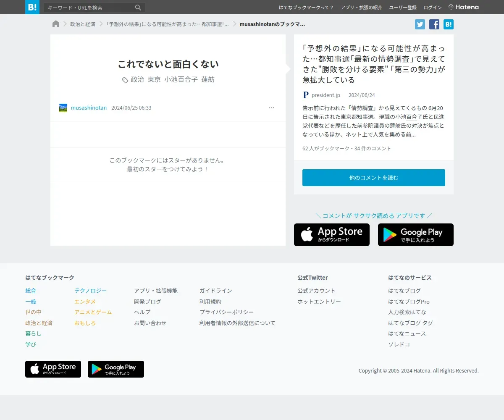Open the エンタメ category in footer

click(x=85, y=302)
